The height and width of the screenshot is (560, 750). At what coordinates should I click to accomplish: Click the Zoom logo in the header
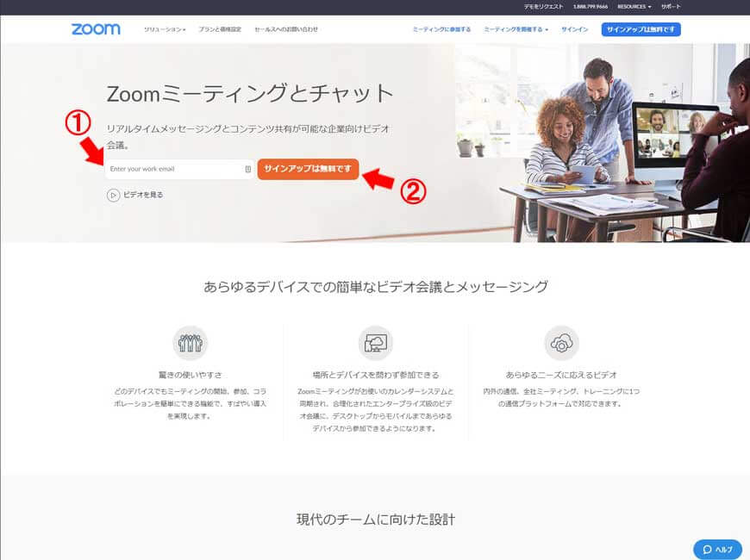[96, 29]
